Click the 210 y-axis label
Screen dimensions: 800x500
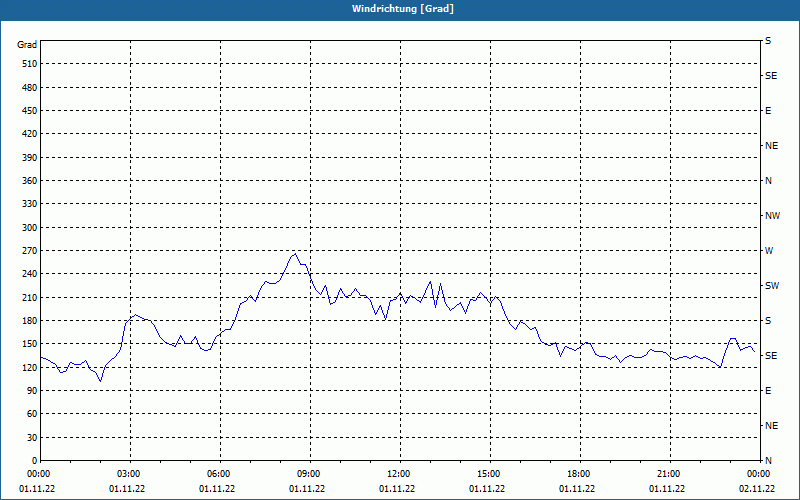(30, 297)
